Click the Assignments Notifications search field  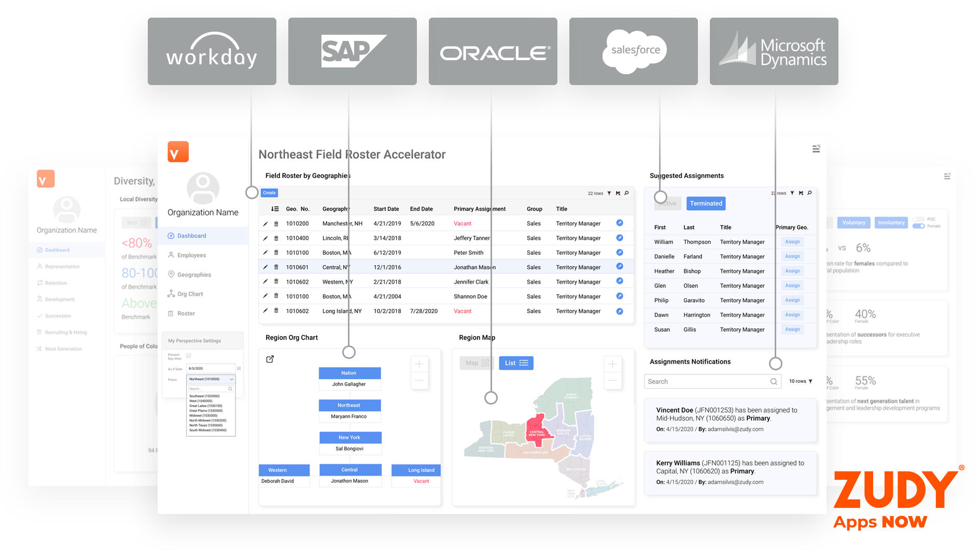click(708, 381)
